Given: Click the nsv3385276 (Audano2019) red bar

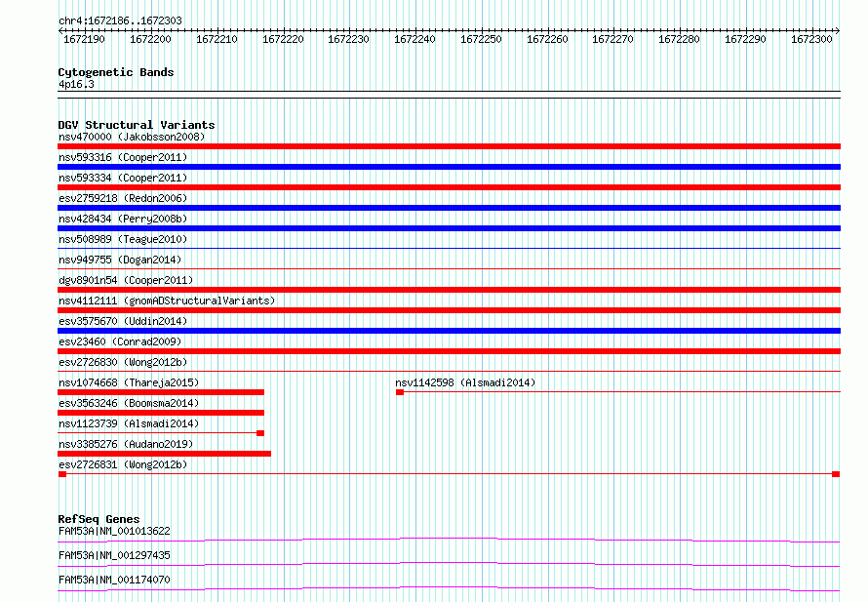Looking at the screenshot, I should [x=165, y=454].
